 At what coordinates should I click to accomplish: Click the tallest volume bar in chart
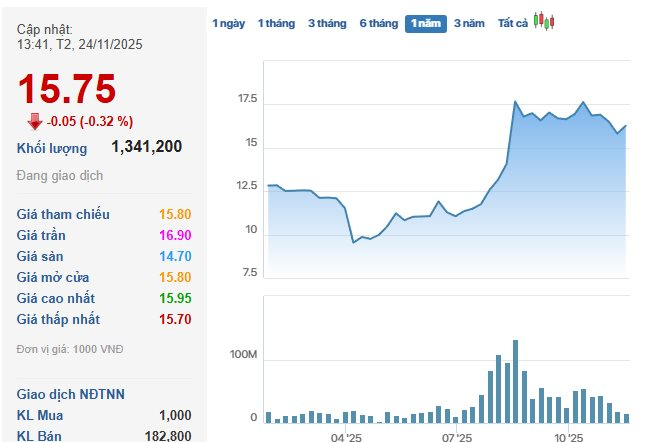pos(516,381)
